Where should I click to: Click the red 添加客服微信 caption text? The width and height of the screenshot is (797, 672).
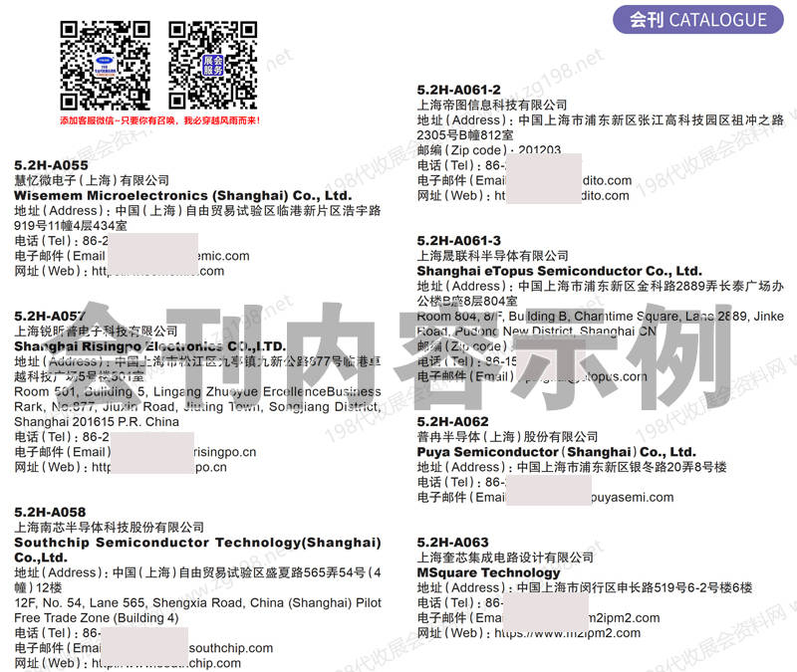click(159, 120)
